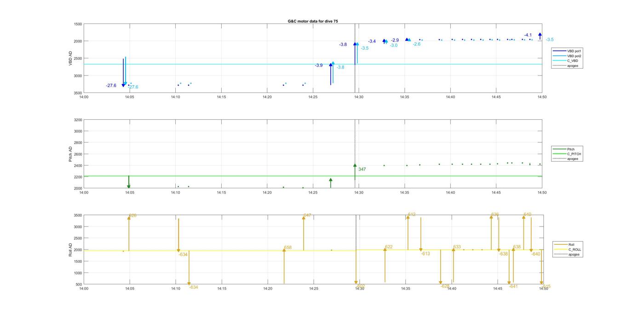Click the '1000' tick on the Roll axis
This screenshot has height=319, width=644.
tap(77, 273)
